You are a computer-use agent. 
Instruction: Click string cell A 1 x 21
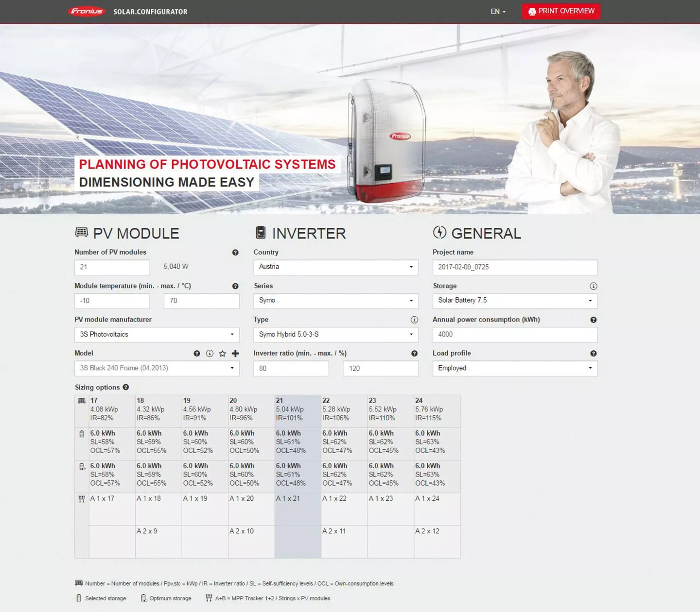pyautogui.click(x=297, y=509)
